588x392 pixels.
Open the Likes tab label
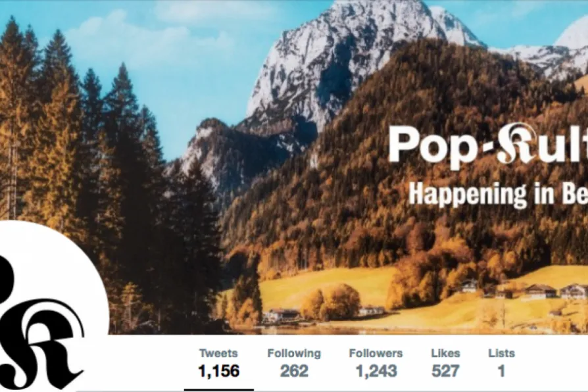click(x=445, y=353)
